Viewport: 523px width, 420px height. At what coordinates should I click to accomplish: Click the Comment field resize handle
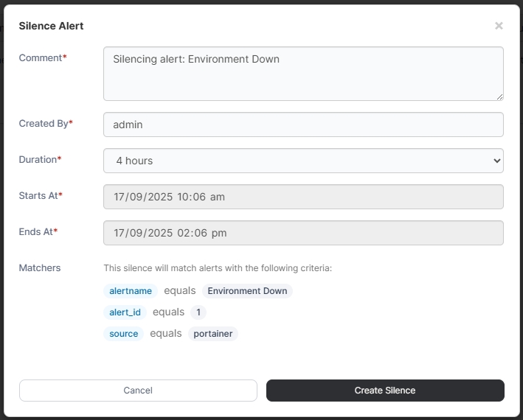coord(499,97)
